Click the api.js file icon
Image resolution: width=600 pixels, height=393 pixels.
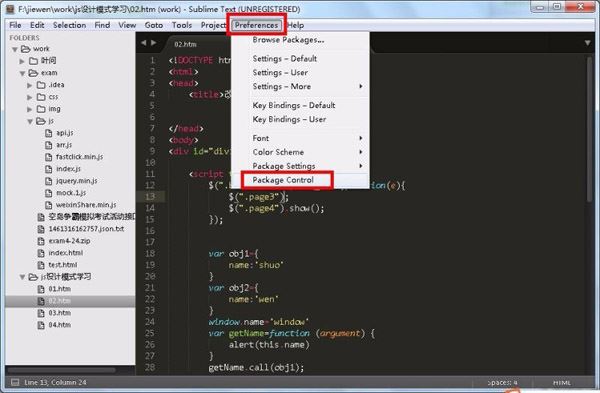point(49,133)
